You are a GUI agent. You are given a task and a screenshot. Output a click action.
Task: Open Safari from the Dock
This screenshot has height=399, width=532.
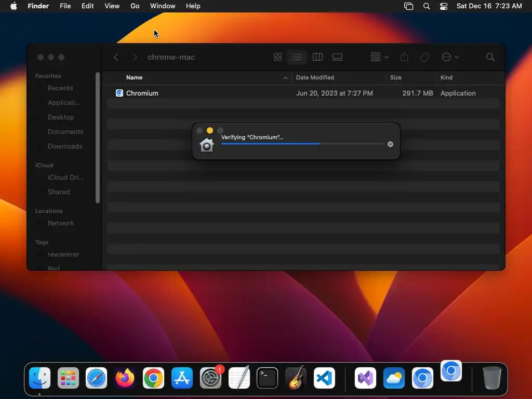click(96, 378)
